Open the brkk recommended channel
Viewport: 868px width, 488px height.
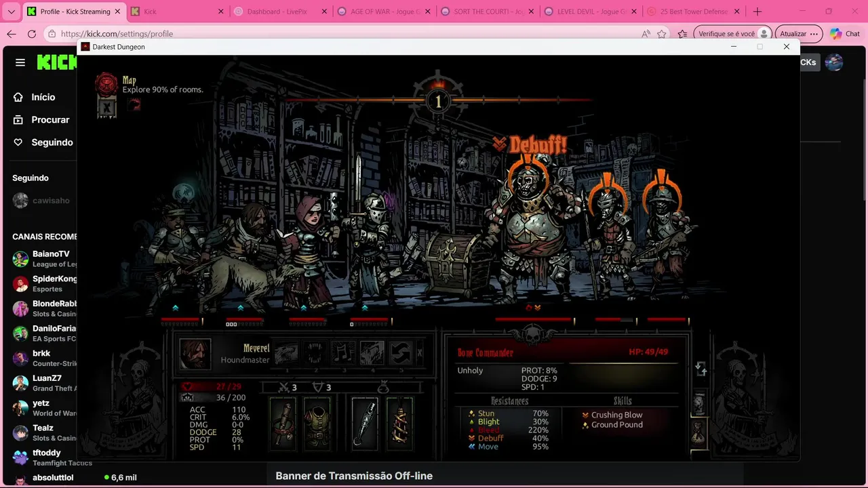tap(43, 359)
